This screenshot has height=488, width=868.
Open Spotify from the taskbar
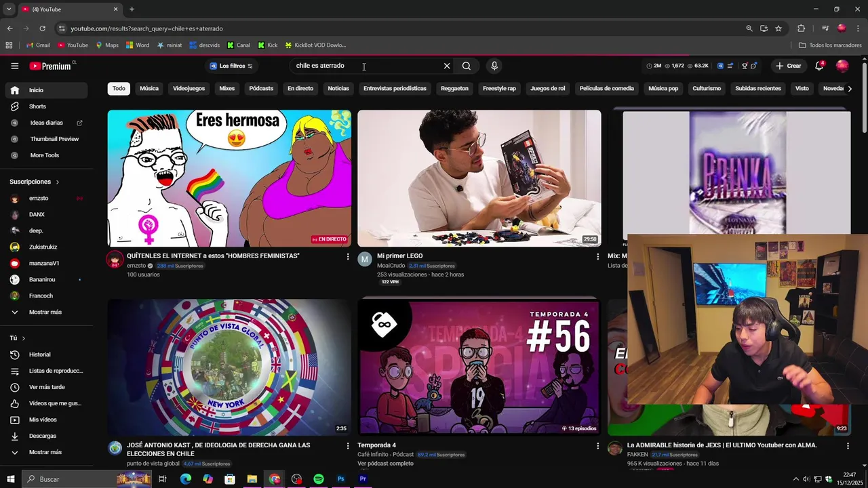(x=319, y=479)
